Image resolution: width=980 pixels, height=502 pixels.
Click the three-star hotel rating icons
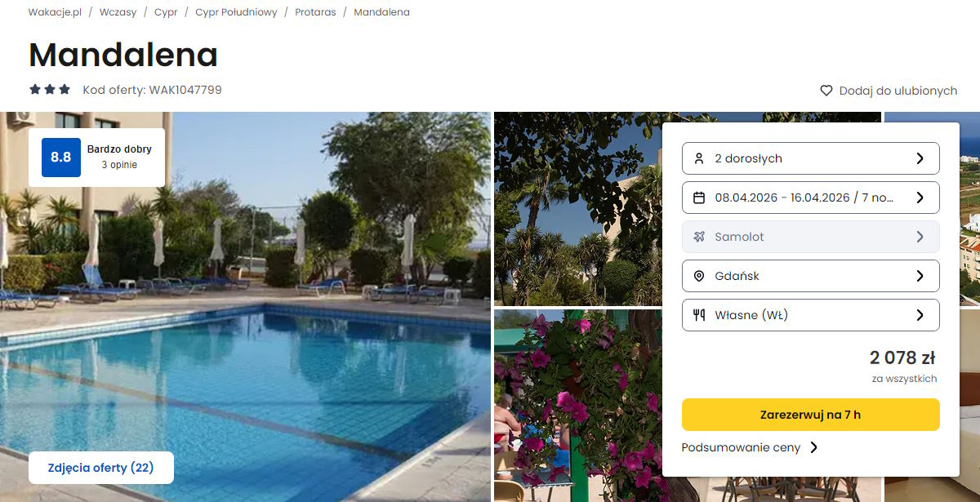click(x=50, y=90)
